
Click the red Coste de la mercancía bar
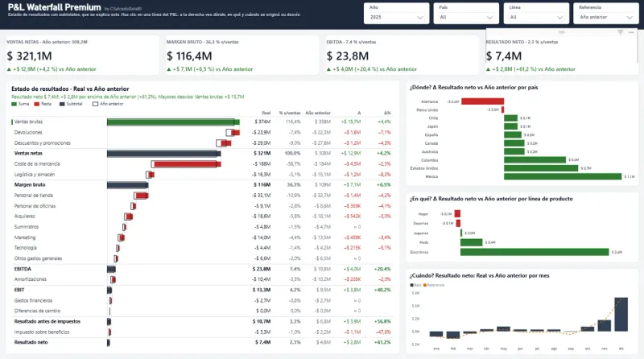(x=188, y=164)
